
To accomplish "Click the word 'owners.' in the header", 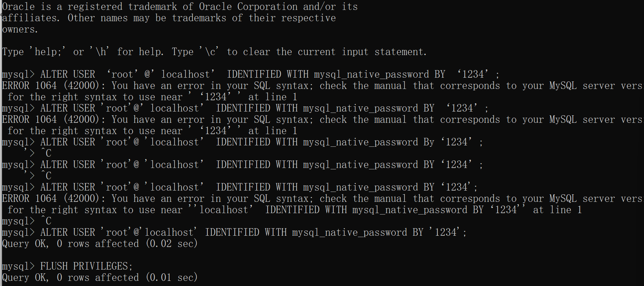I will (x=20, y=29).
